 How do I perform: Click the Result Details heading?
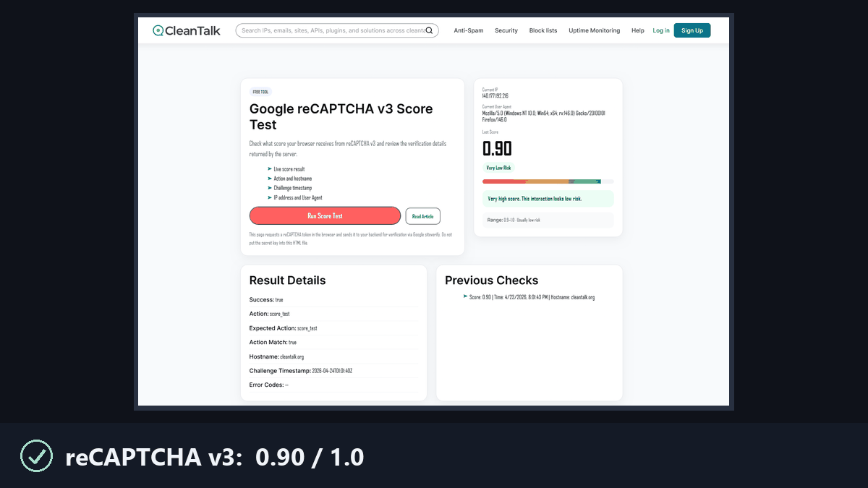point(287,281)
